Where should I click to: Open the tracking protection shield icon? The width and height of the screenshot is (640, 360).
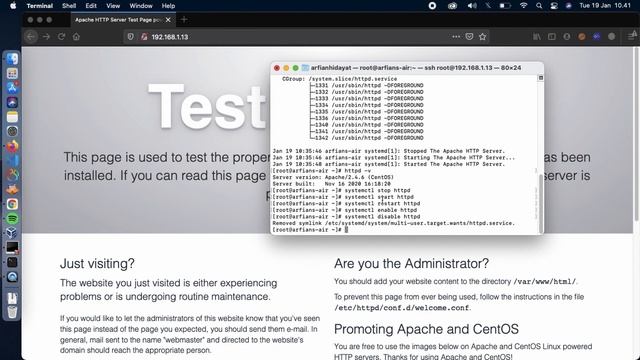[131, 37]
